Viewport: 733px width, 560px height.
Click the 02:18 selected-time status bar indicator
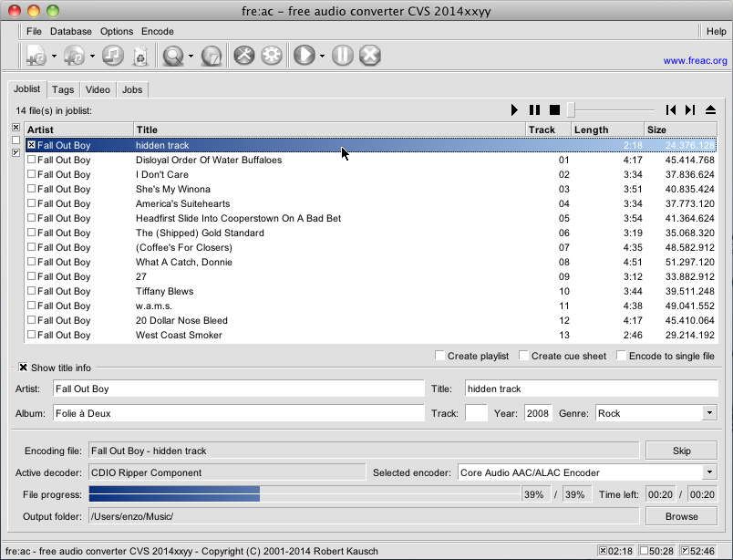(615, 551)
